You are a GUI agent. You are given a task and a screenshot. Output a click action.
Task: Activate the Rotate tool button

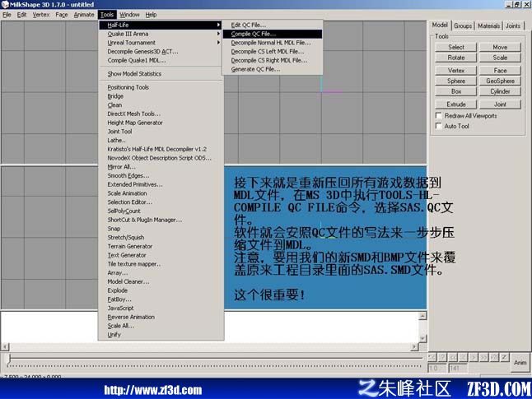(x=456, y=58)
